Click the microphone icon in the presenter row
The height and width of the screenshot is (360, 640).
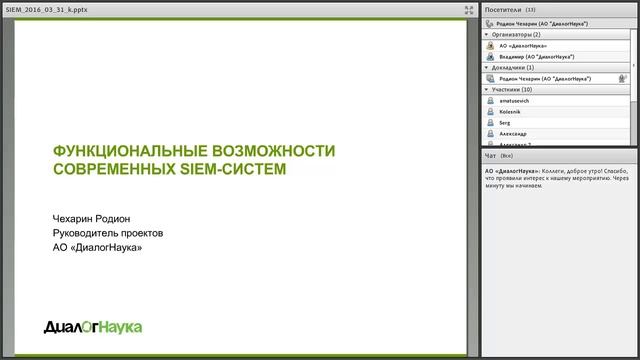(x=622, y=78)
